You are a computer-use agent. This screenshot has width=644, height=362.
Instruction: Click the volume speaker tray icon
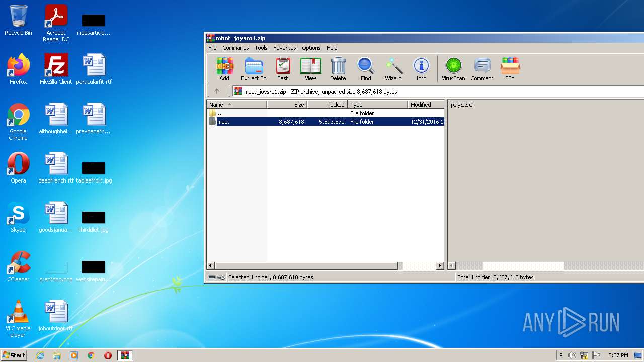click(x=572, y=355)
